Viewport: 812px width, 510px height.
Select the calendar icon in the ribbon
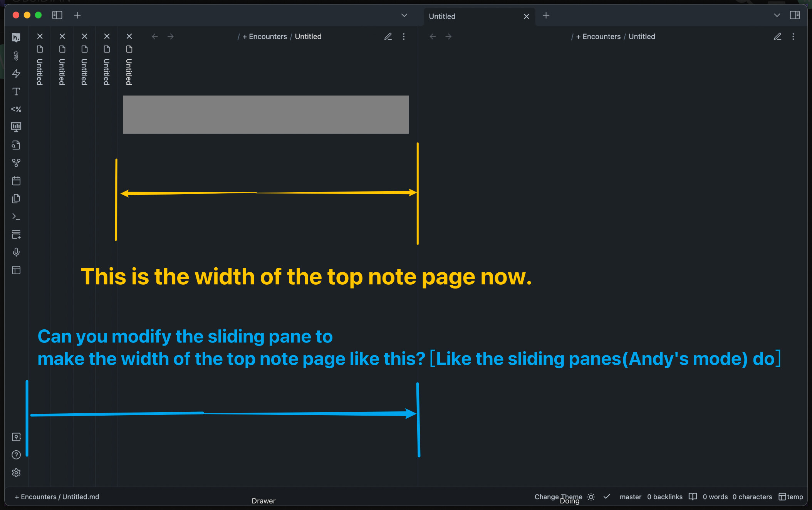(16, 181)
